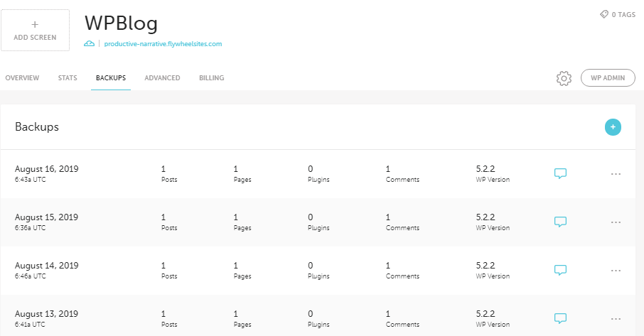
Task: Click the Add Screen placeholder box
Action: click(x=36, y=31)
